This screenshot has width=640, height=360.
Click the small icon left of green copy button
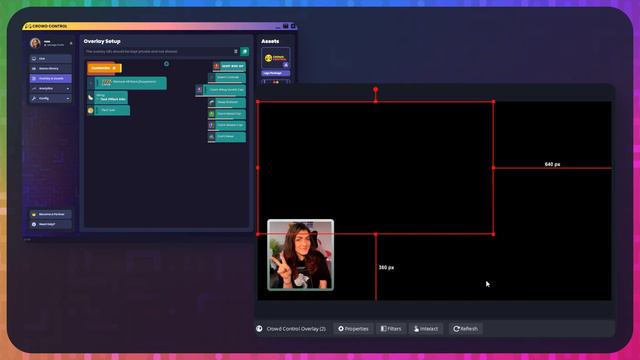236,51
